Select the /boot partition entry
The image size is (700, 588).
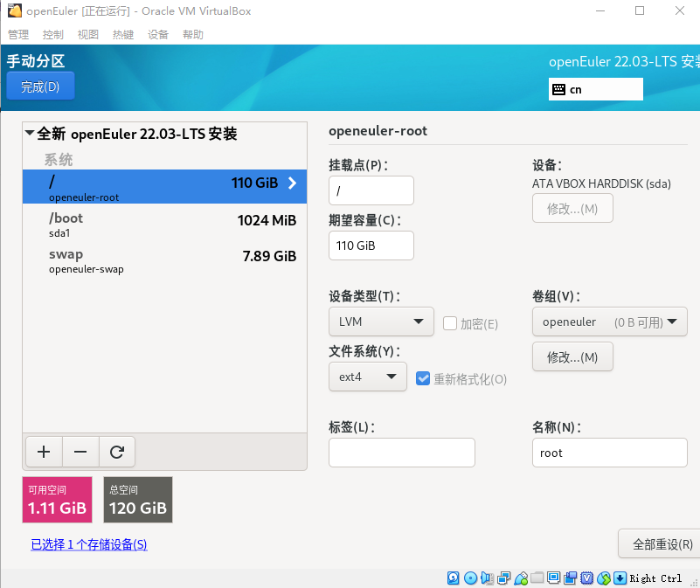131,227
